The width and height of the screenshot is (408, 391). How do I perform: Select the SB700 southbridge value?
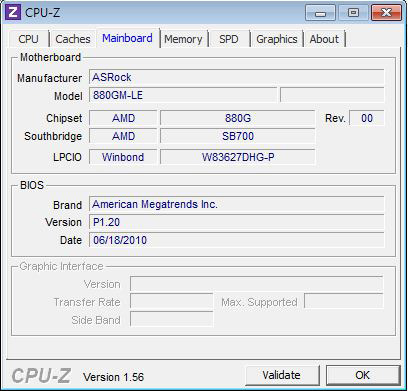click(x=237, y=136)
